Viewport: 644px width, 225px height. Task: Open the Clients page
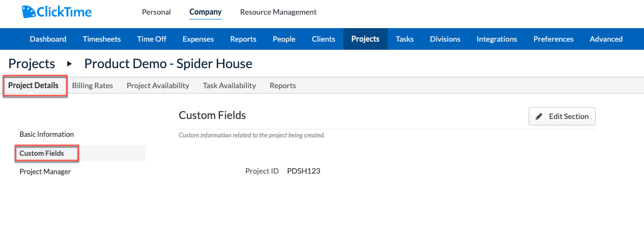[x=323, y=39]
